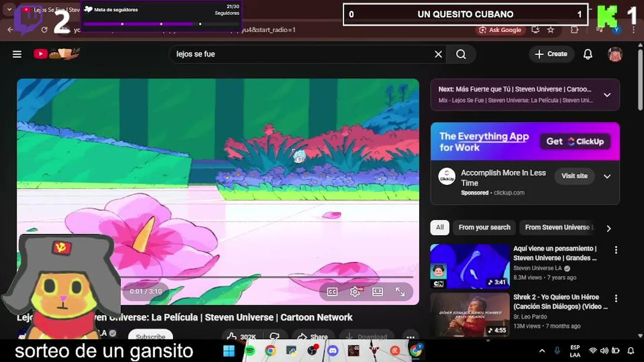Switch the ESP LAA input language
Image resolution: width=644 pixels, height=362 pixels.
tap(575, 350)
